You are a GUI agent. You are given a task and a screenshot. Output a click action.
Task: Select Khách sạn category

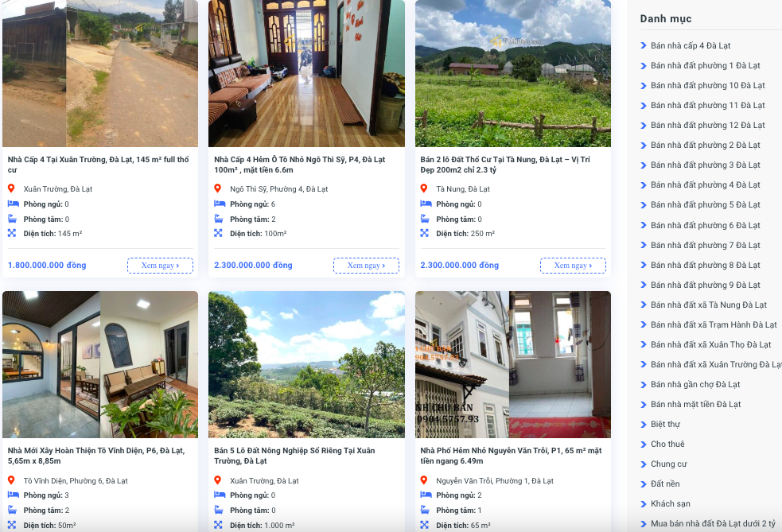click(x=671, y=503)
